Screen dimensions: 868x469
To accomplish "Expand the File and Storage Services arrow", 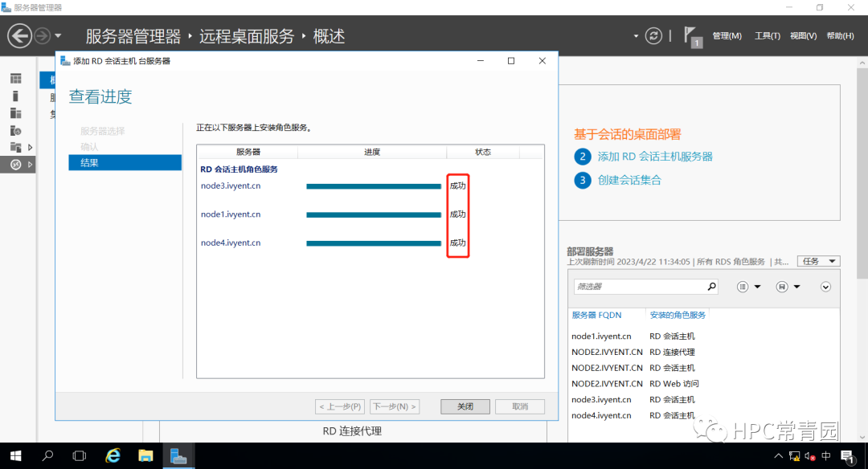I will (30, 147).
